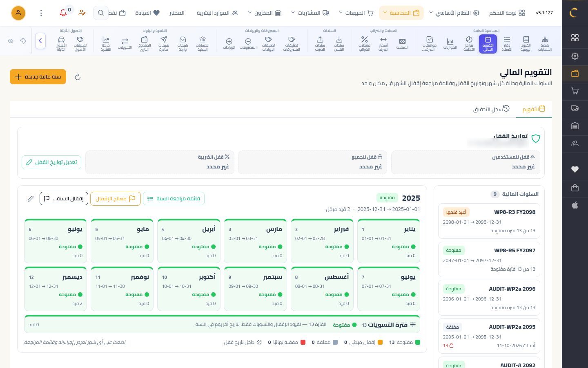Screen dimensions: 588x368
Task: Switch to سجل التدقيق (audit log) tab
Action: 491,109
